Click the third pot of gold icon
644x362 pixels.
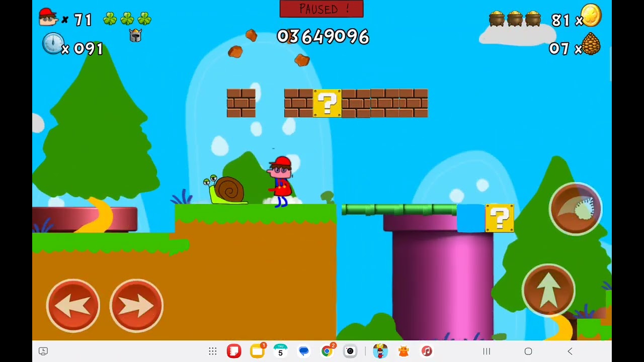pyautogui.click(x=533, y=19)
